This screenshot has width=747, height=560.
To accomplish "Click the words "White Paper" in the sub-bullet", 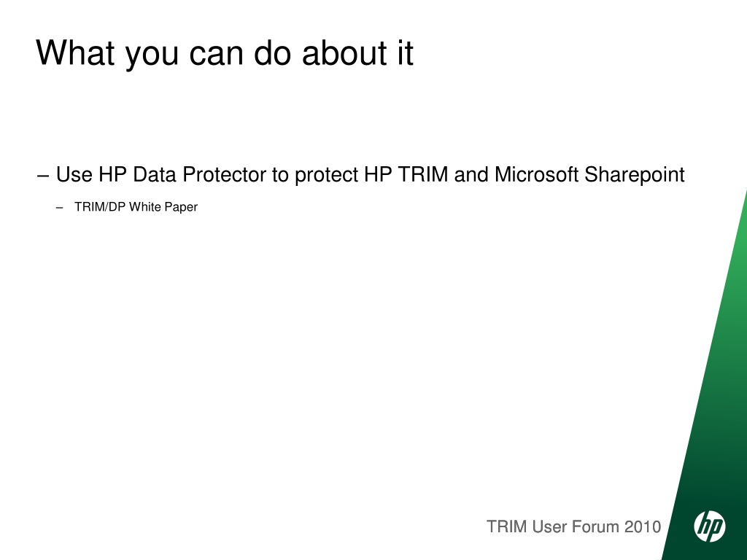I will pyautogui.click(x=163, y=207).
